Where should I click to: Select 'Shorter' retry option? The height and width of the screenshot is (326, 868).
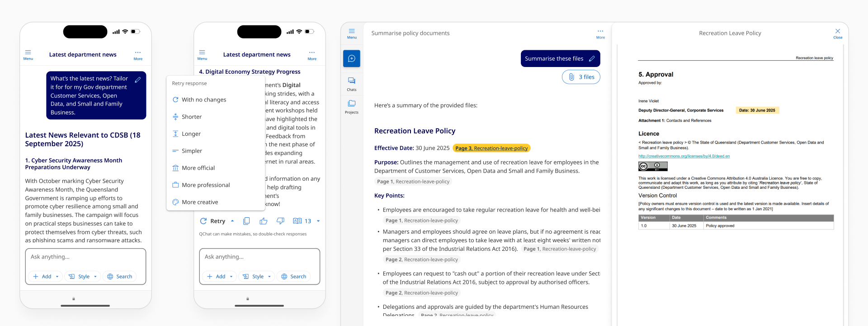tap(216, 117)
